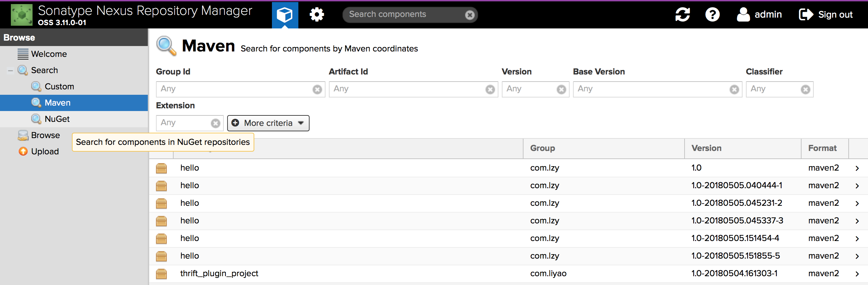Click the Upload orange icon
The height and width of the screenshot is (285, 868).
23,151
